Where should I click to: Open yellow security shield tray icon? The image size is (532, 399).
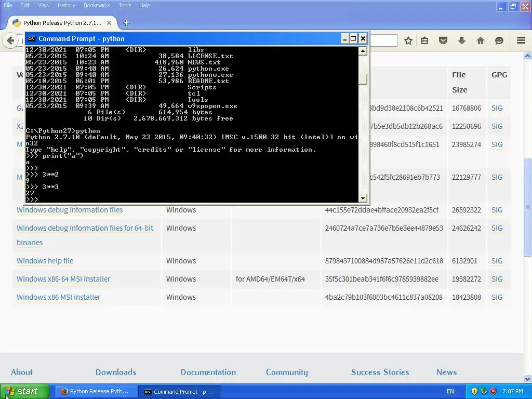pyautogui.click(x=474, y=391)
